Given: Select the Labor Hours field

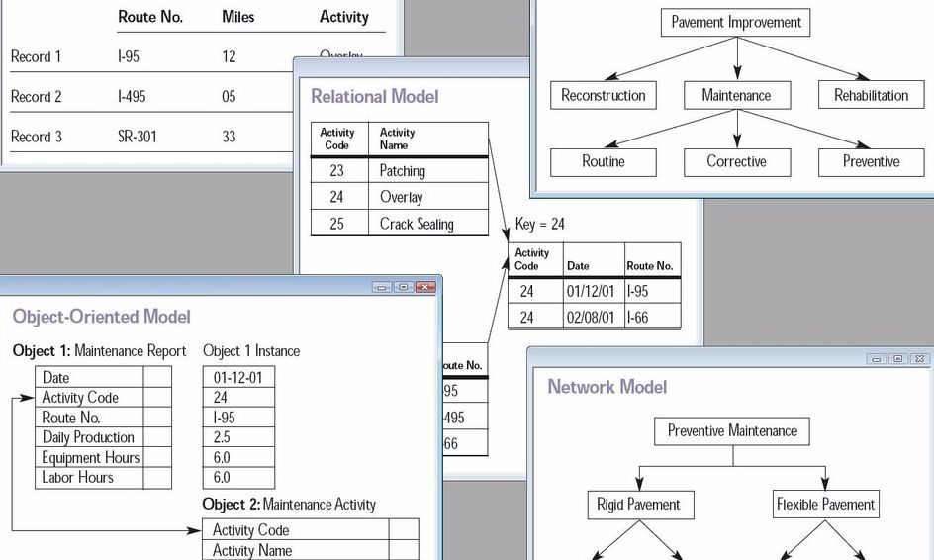Looking at the screenshot, I should coord(103,478).
